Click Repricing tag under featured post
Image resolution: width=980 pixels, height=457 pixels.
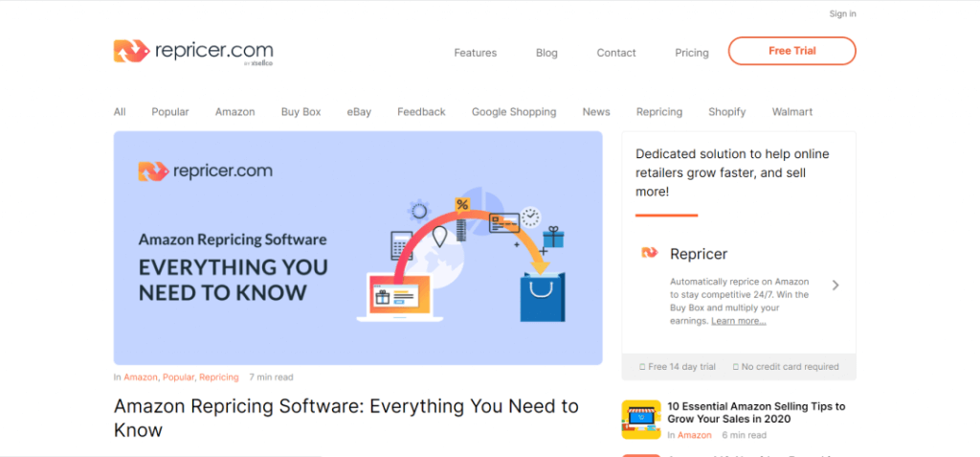pos(219,377)
